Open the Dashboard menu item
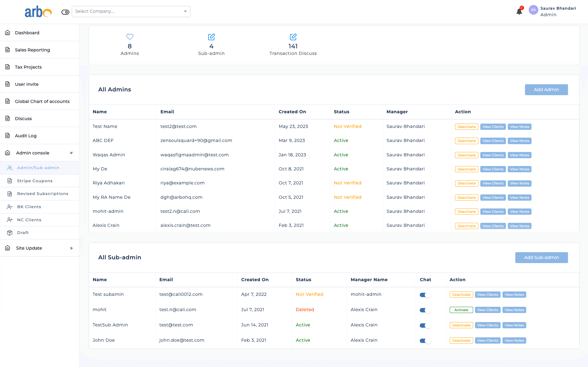The image size is (588, 367). tap(39, 32)
